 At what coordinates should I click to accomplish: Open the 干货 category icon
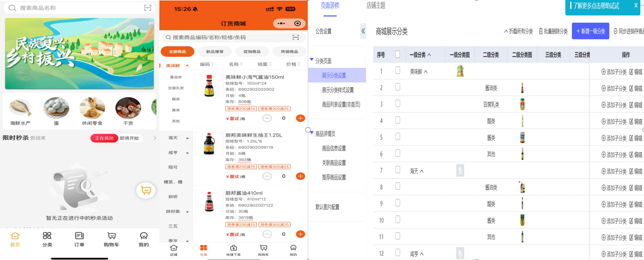128,112
